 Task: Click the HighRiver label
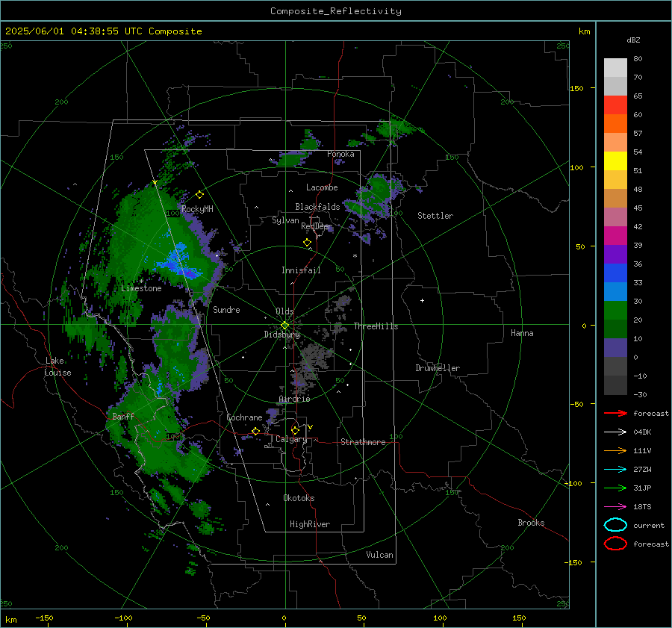310,524
